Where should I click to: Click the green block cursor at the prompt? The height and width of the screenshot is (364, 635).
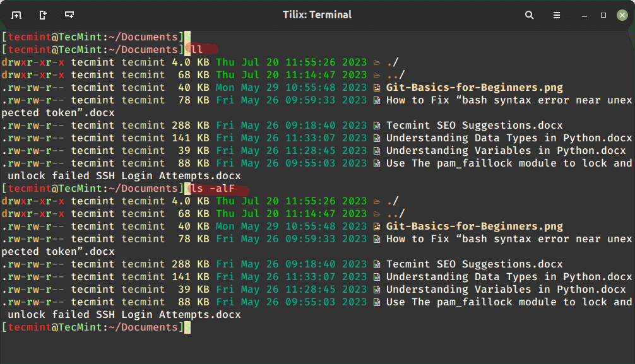pyautogui.click(x=188, y=327)
